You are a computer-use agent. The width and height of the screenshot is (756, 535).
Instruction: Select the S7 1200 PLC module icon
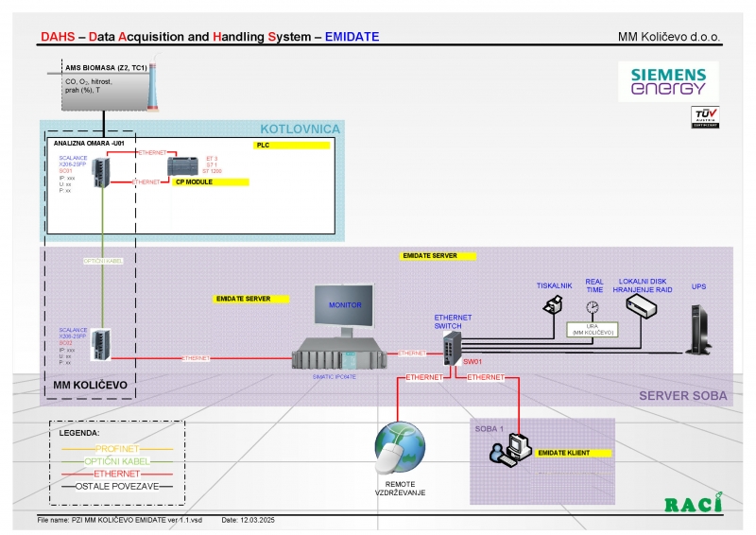pos(180,166)
